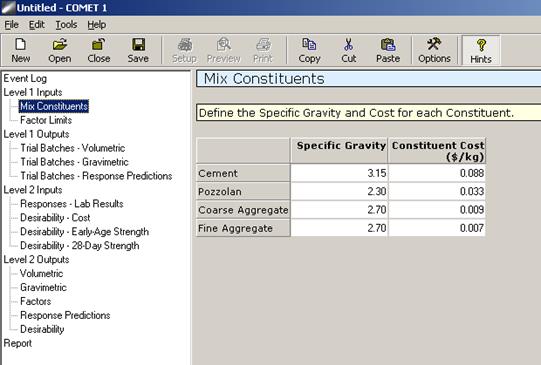This screenshot has height=365, width=541.
Task: Open the Tools menu
Action: point(66,25)
